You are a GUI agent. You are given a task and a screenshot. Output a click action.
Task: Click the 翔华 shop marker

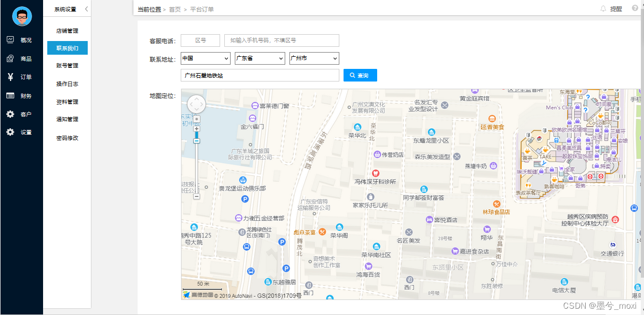(486, 229)
